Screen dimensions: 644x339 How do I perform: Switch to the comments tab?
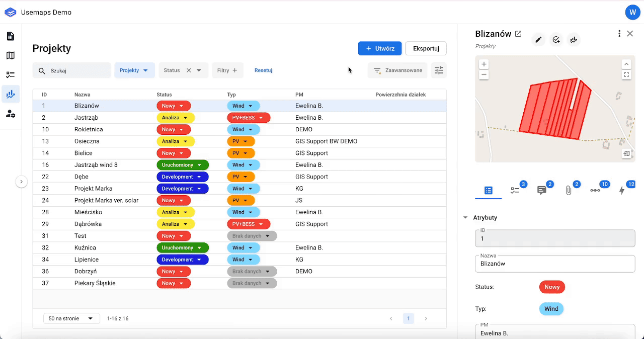541,191
